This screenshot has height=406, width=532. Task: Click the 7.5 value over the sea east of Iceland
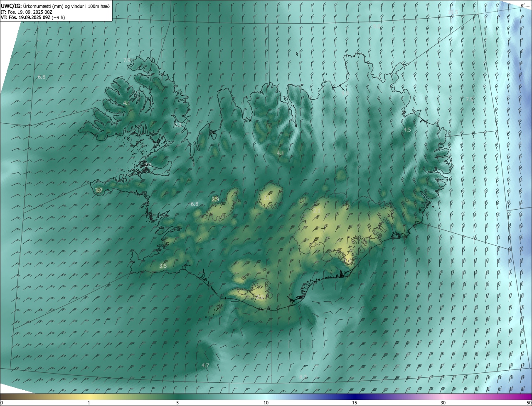(x=469, y=99)
